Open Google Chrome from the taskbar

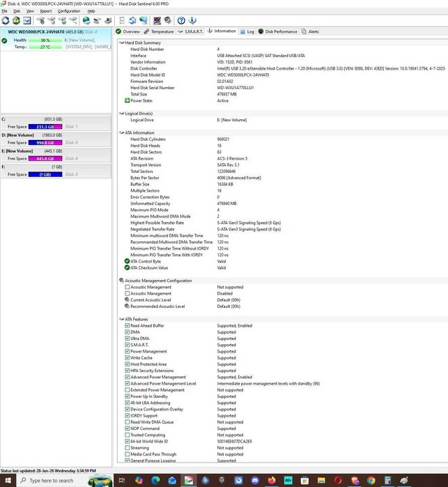[x=371, y=481]
